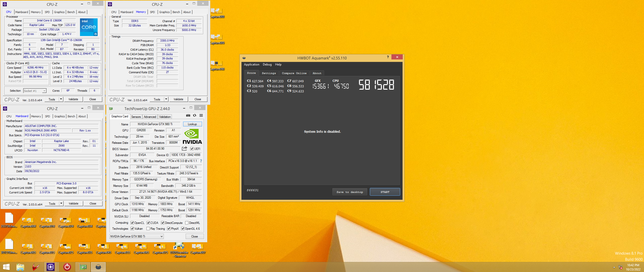This screenshot has height=272, width=644.
Task: Click the NVIDIA logo in GPU-Z
Action: 192,137
